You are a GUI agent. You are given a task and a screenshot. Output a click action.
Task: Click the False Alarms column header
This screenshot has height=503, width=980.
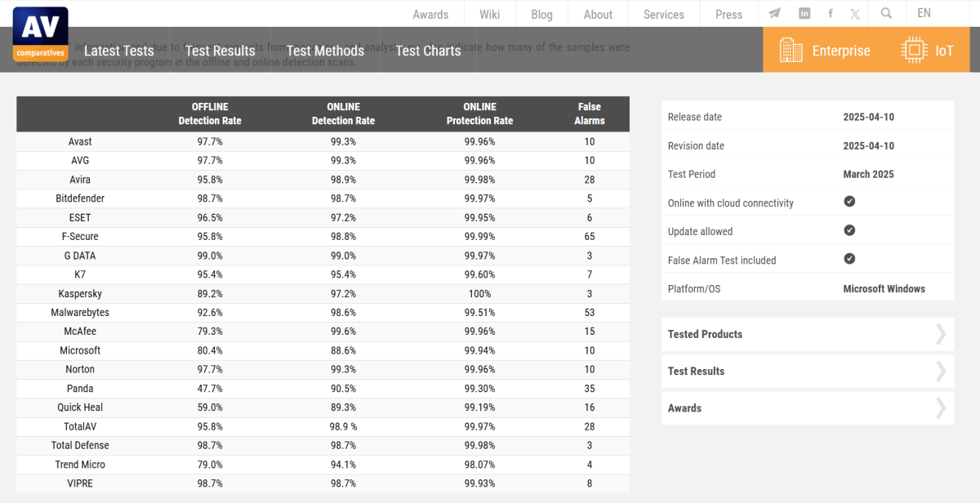pos(590,114)
